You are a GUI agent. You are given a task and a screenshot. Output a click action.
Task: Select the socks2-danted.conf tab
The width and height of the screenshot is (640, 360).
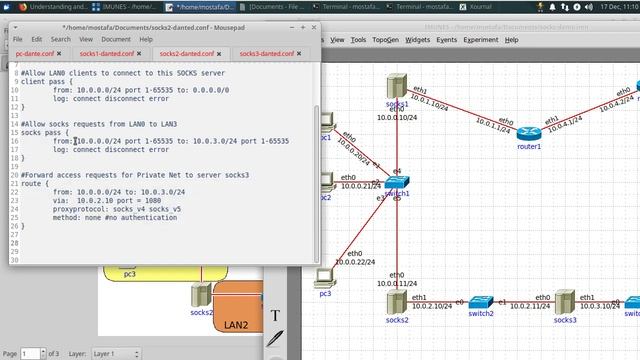pos(187,53)
